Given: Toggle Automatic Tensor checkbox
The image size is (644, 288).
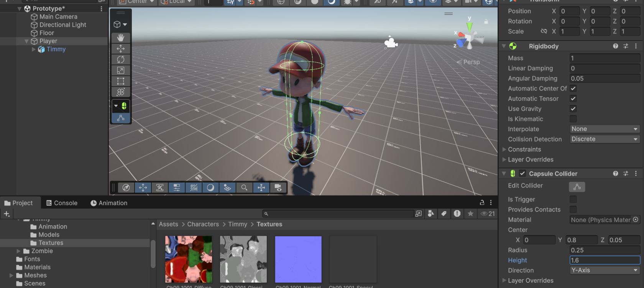Looking at the screenshot, I should coord(573,99).
